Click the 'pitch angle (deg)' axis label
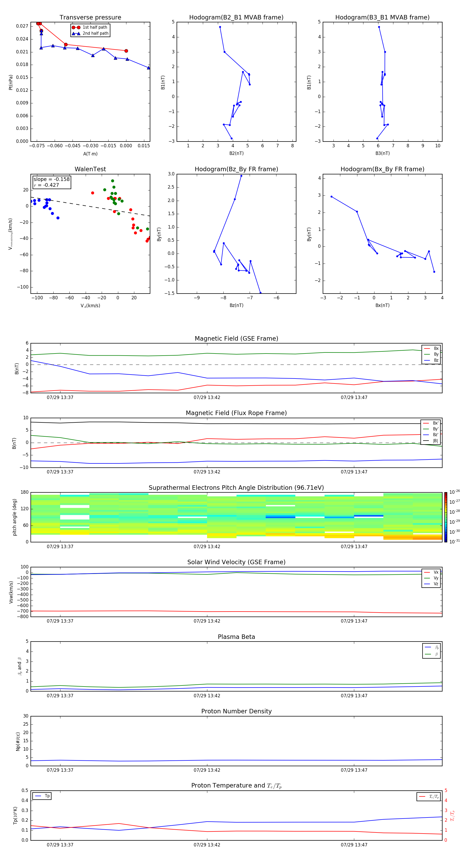 [x=14, y=517]
